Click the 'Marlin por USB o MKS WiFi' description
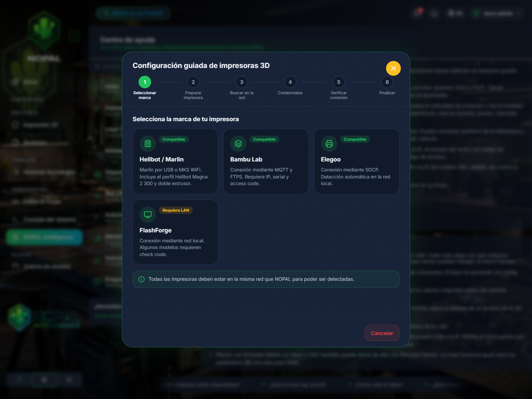 click(174, 177)
